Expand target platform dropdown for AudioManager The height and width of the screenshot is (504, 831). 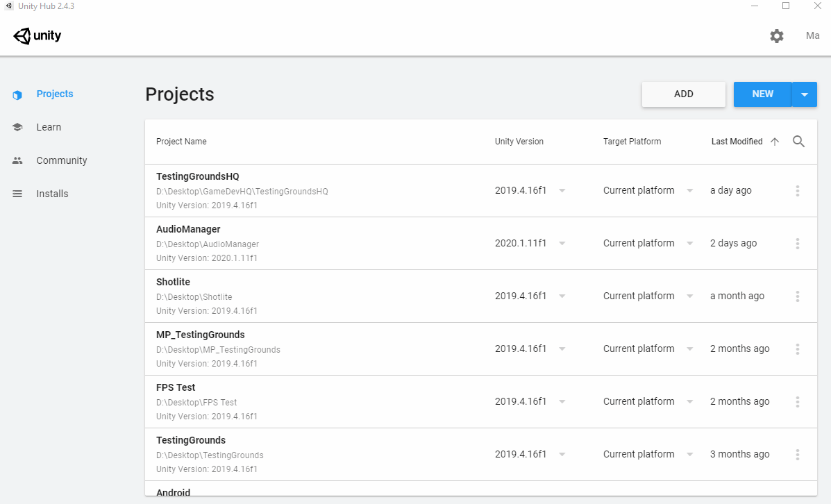coord(689,244)
